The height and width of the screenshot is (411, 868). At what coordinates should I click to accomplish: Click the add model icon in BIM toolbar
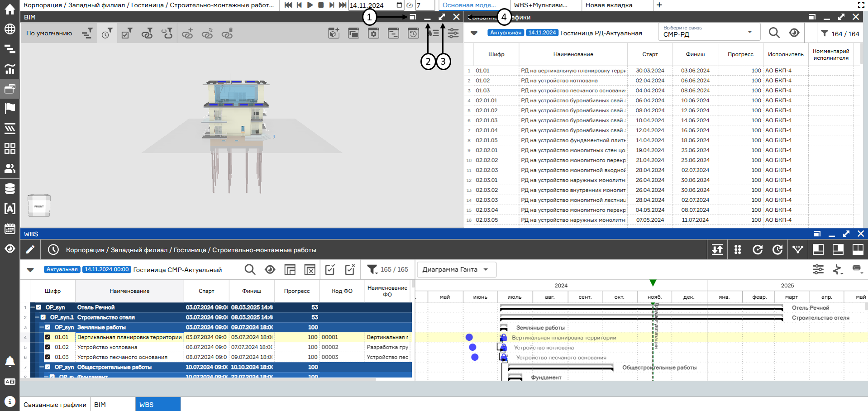pyautogui.click(x=334, y=33)
